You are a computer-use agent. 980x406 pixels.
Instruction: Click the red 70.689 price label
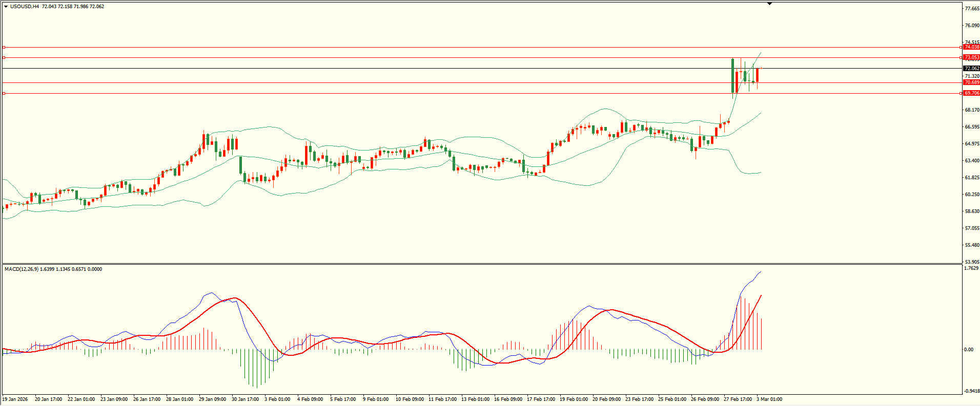coord(971,82)
